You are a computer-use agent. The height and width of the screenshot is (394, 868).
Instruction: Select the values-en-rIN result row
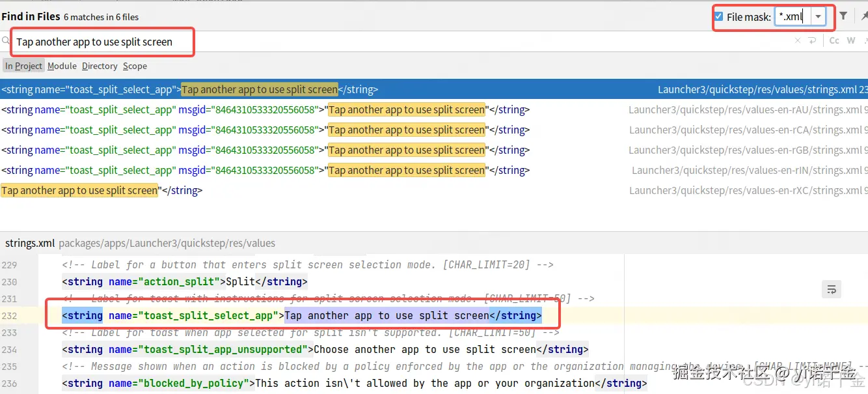pyautogui.click(x=434, y=170)
